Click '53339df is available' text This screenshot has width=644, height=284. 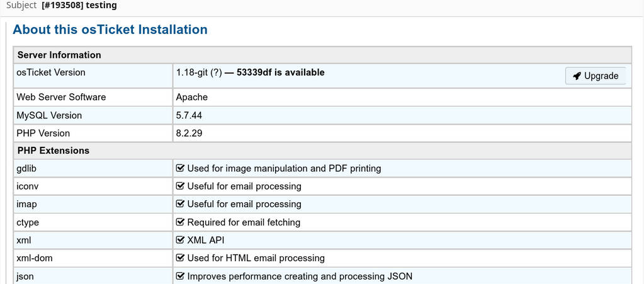(281, 72)
